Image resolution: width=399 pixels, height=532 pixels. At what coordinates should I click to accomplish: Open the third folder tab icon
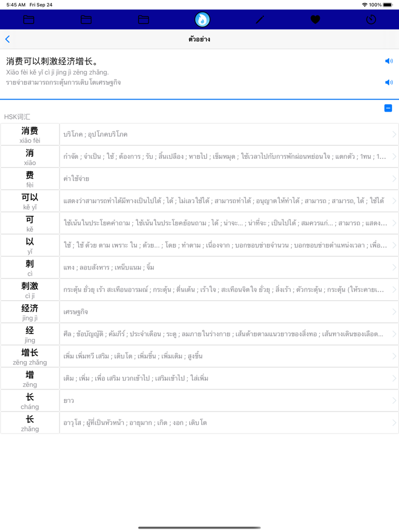pyautogui.click(x=143, y=20)
